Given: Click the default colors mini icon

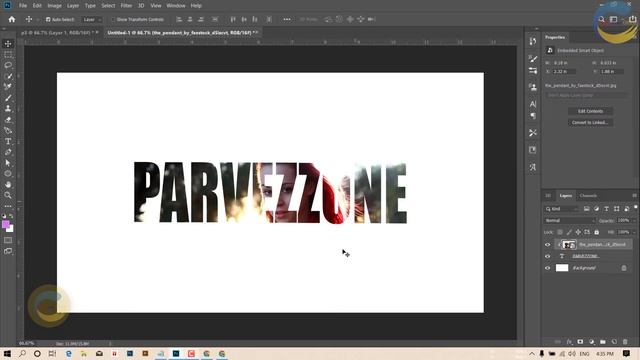Looking at the screenshot, I should coord(4,216).
